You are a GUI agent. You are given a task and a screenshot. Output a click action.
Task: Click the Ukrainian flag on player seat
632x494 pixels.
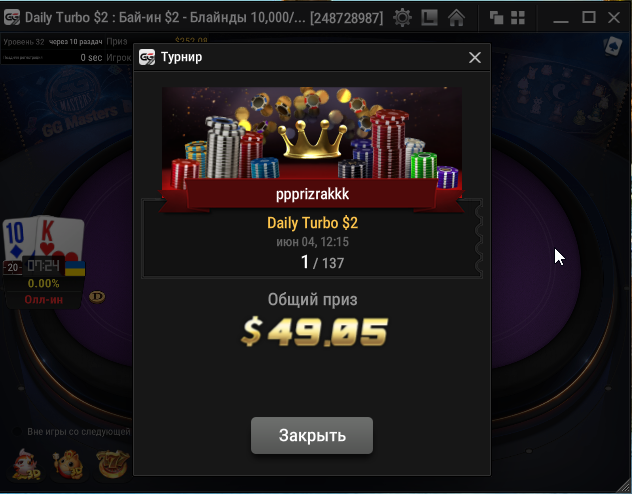pyautogui.click(x=75, y=268)
